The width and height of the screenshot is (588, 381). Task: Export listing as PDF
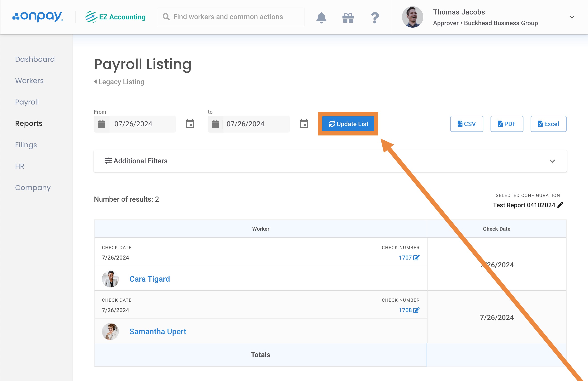click(507, 124)
